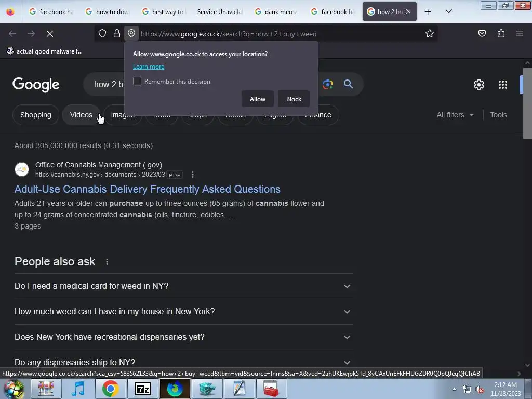The image size is (532, 399).
Task: Click the Firefox View icon in the tab bar
Action: (x=10, y=11)
